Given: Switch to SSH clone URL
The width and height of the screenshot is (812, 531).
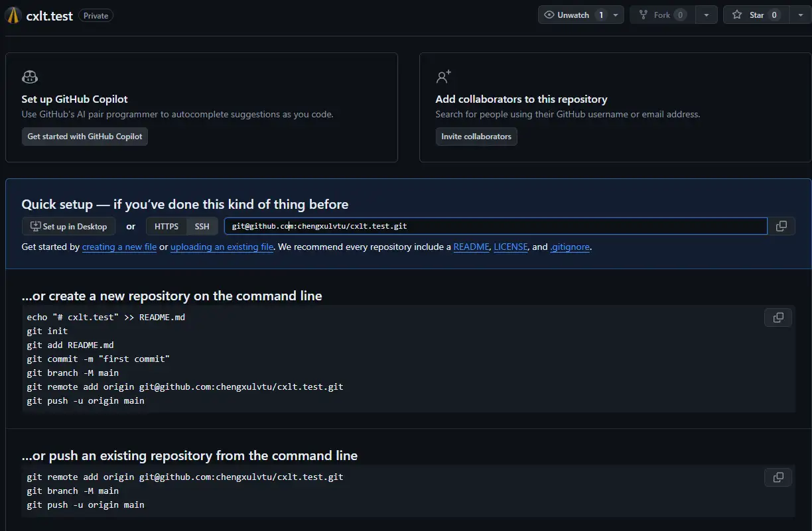Looking at the screenshot, I should point(202,226).
